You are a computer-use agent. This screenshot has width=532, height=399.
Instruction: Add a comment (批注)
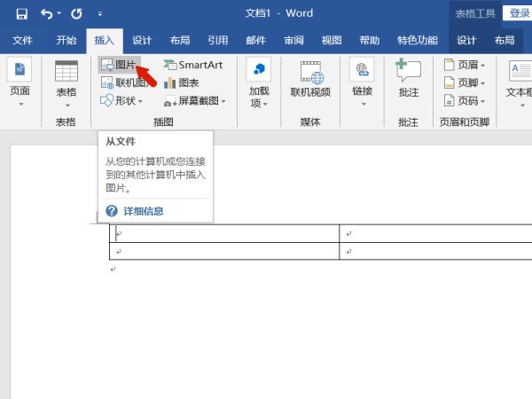click(x=408, y=79)
